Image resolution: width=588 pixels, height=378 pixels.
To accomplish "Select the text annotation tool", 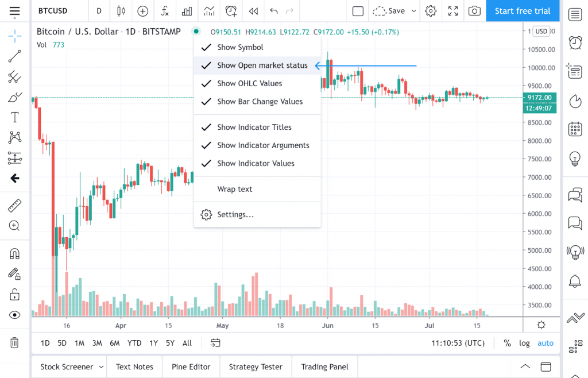I will click(x=14, y=117).
